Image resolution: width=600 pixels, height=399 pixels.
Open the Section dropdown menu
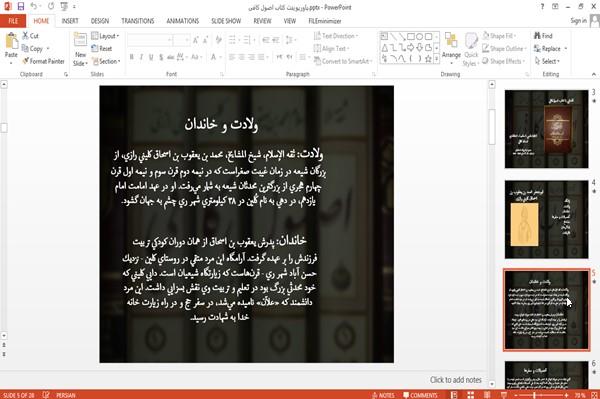106,61
